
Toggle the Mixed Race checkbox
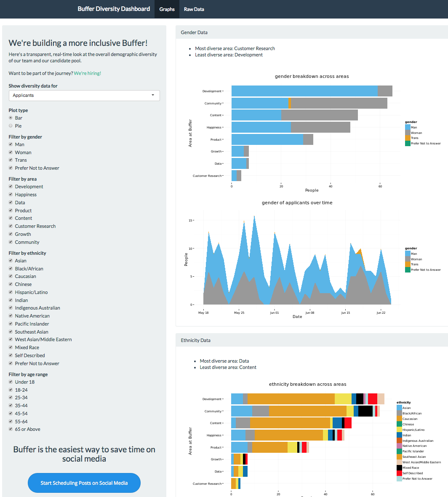coord(11,347)
